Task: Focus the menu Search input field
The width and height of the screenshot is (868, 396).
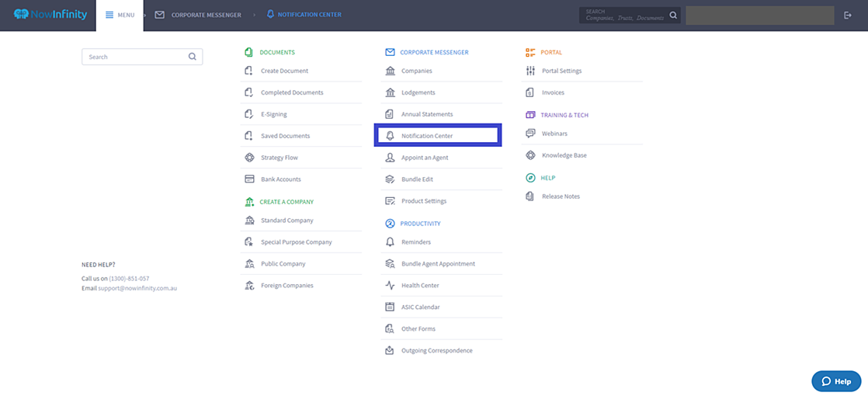Action: pos(142,57)
